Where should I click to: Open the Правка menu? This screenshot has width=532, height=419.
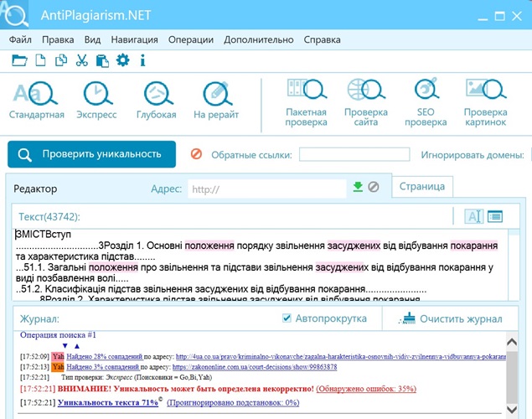(x=58, y=39)
